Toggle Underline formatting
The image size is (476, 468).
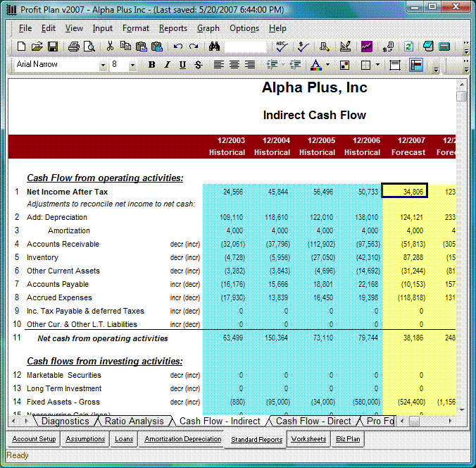tap(182, 65)
